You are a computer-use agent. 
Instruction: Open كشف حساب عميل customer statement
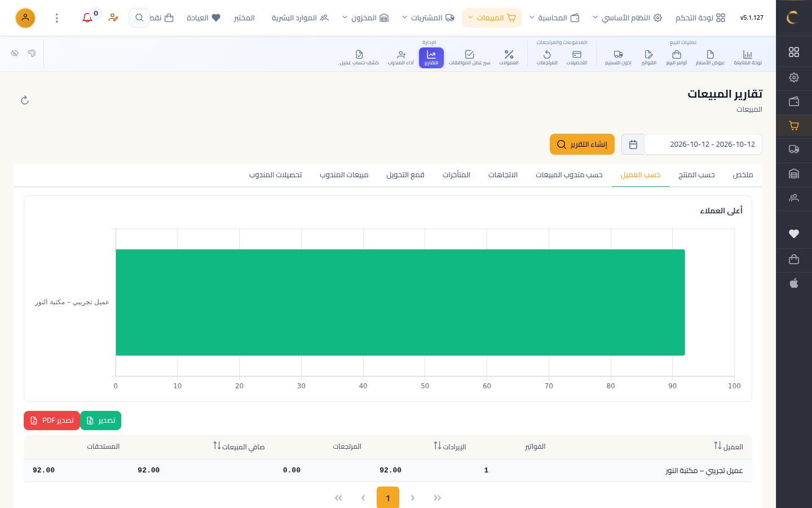pos(359,58)
